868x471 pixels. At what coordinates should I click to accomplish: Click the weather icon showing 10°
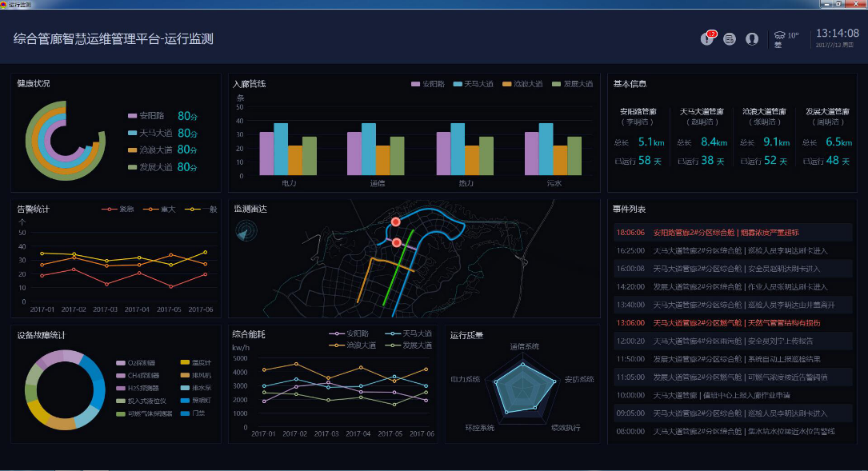780,37
